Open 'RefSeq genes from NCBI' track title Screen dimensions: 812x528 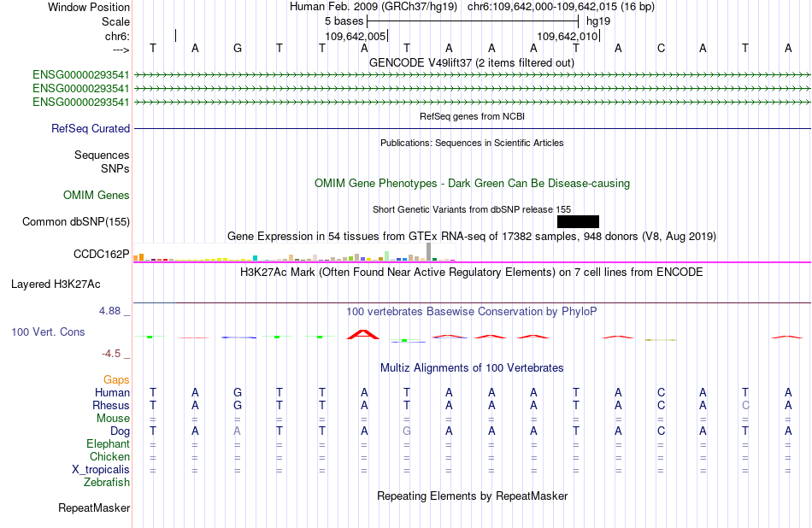(x=472, y=116)
